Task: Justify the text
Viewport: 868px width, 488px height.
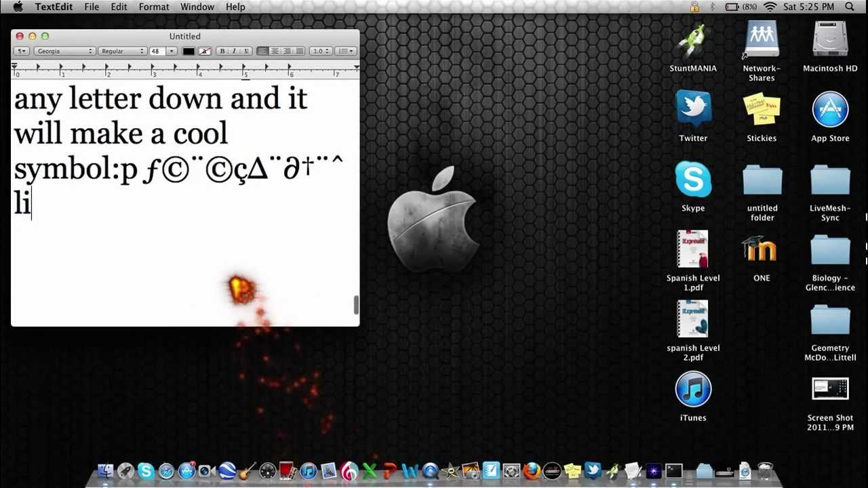Action: pos(299,51)
